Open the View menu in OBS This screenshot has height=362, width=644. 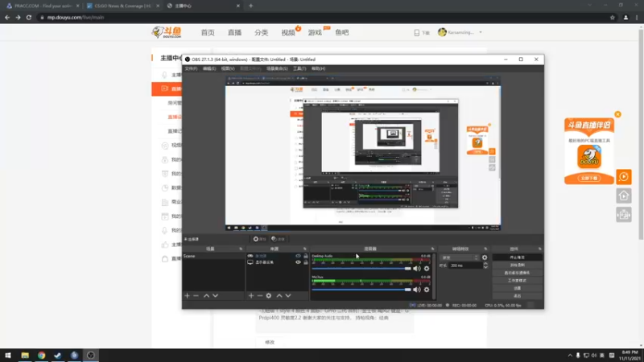click(x=228, y=68)
